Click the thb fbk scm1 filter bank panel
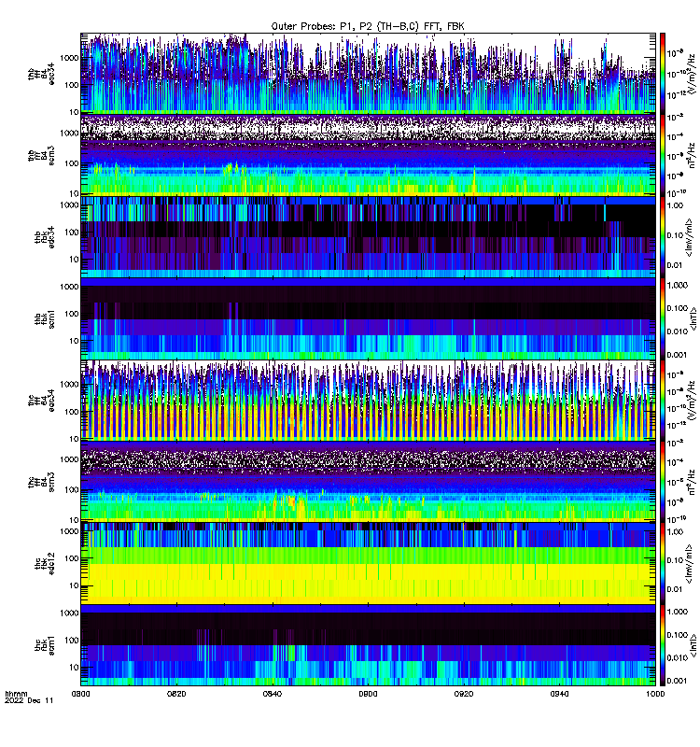 368,318
